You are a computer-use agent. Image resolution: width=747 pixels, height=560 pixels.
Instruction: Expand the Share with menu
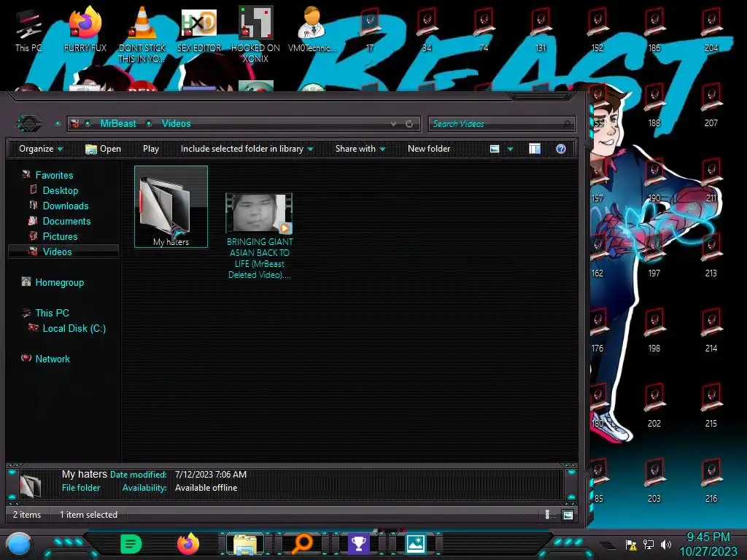pos(360,149)
